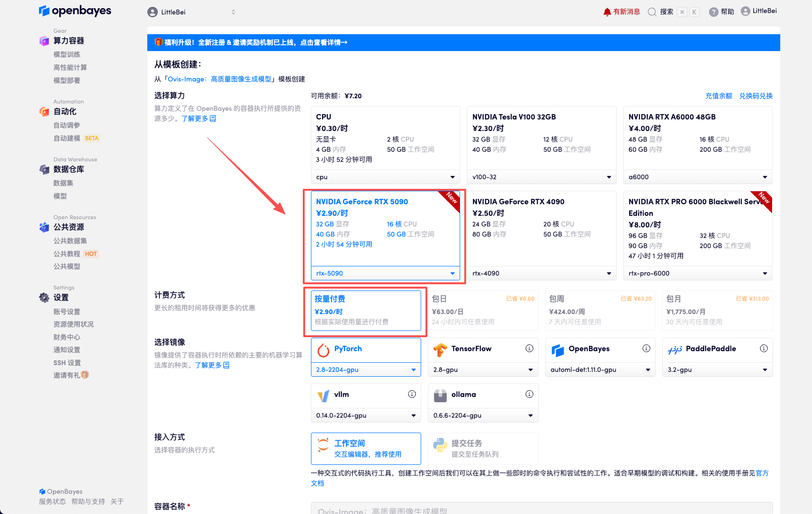The height and width of the screenshot is (514, 812).
Task: Click 兑换码兑换 link
Action: point(756,96)
